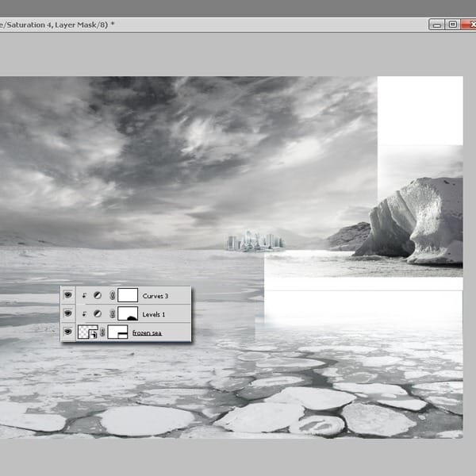
Task: Click the distant city on the canvas horizon
Action: pos(255,241)
